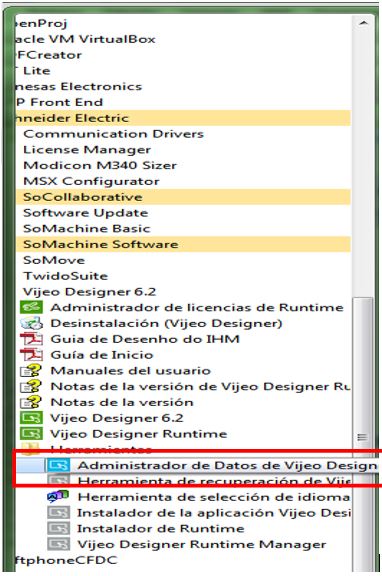Open the MSX Configurator folder
Screen dimensions: 382x576
point(91,181)
